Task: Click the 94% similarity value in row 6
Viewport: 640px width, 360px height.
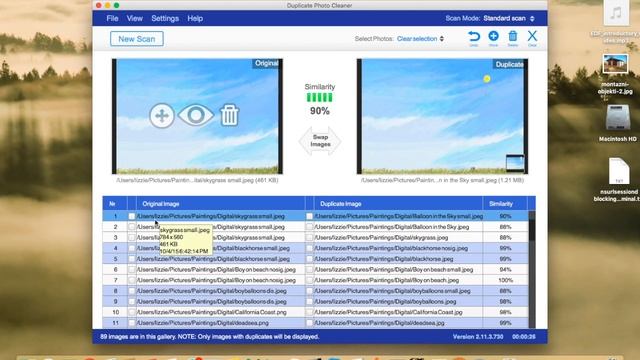Action: pos(505,269)
